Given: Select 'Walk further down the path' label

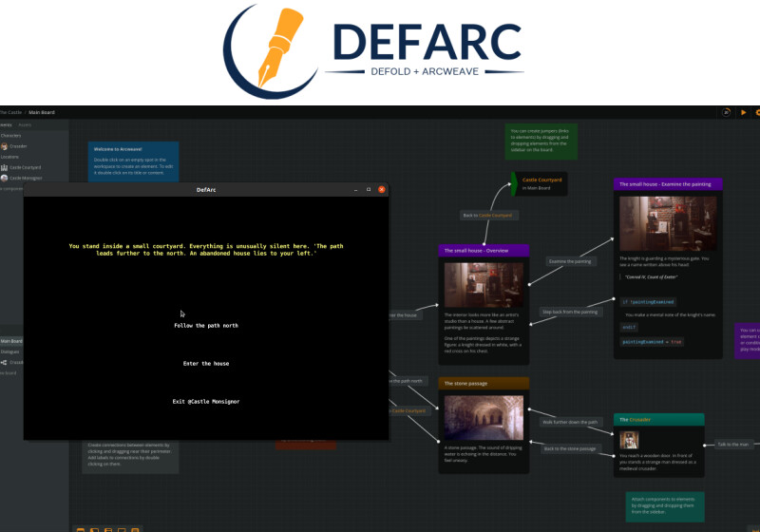Looking at the screenshot, I should [570, 422].
